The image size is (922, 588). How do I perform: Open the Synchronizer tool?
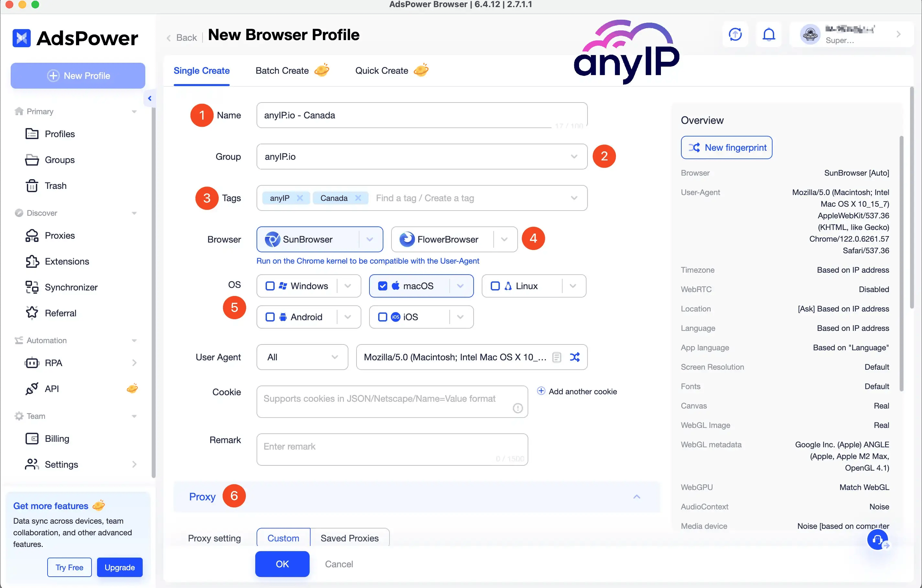tap(61, 287)
